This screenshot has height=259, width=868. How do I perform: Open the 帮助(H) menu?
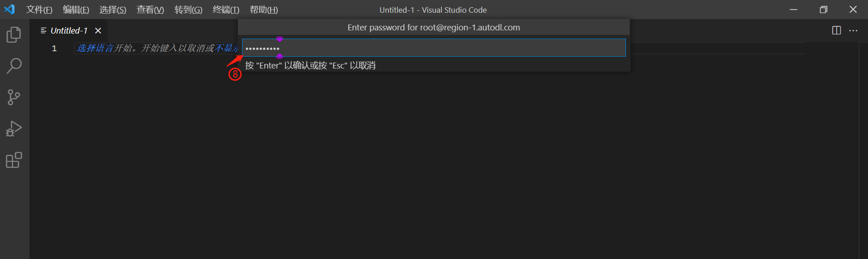pyautogui.click(x=264, y=10)
